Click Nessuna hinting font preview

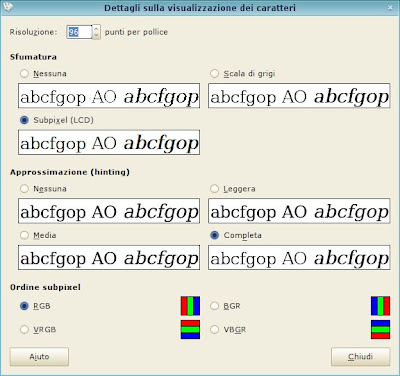109,211
